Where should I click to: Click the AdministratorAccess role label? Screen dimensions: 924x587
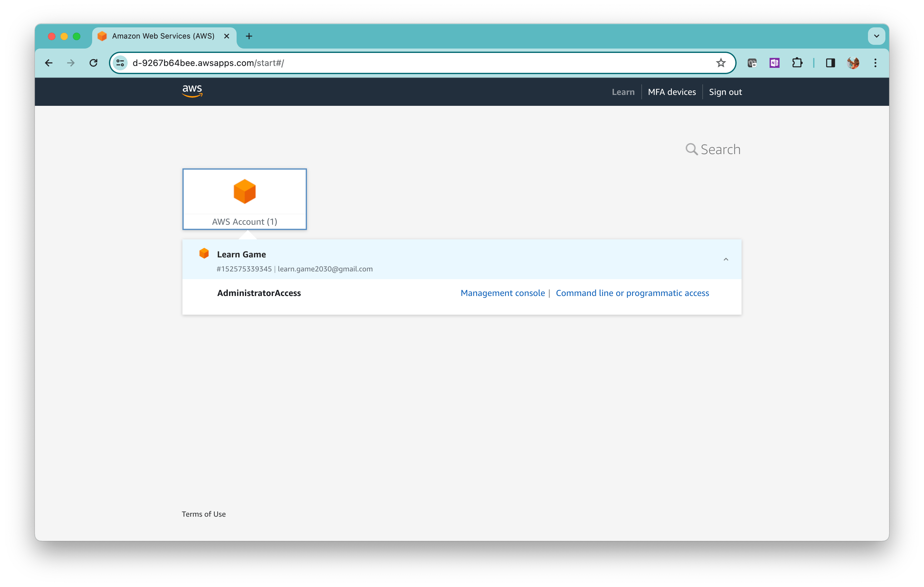[x=259, y=293]
